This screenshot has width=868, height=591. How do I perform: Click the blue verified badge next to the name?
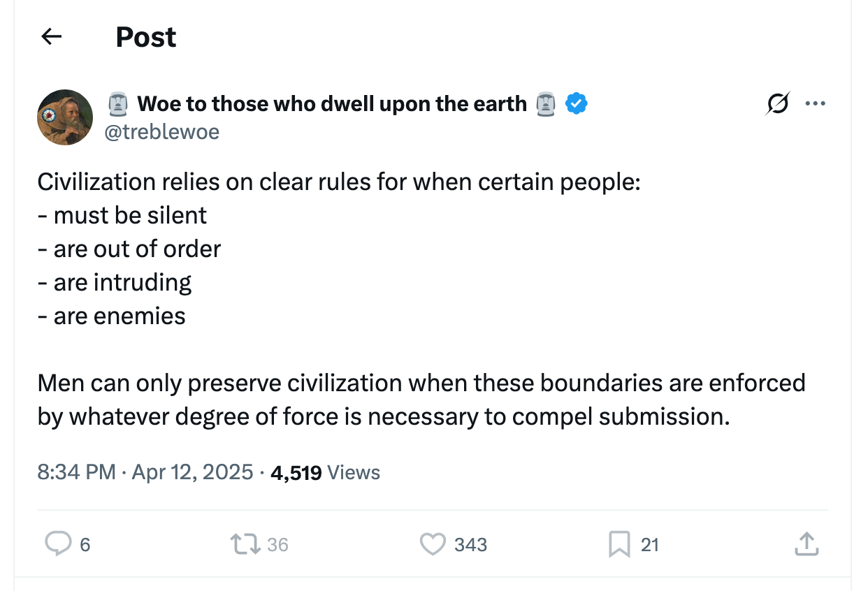coord(575,103)
